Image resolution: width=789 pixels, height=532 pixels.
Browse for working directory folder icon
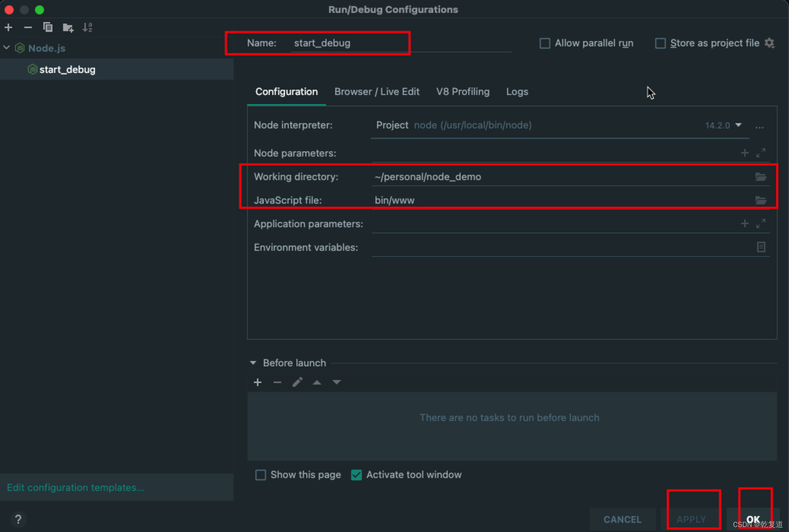[760, 177]
